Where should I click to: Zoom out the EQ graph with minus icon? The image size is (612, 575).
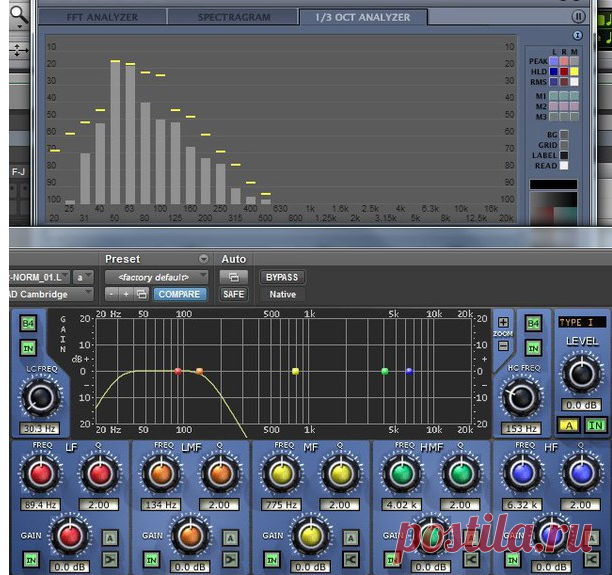(x=503, y=346)
